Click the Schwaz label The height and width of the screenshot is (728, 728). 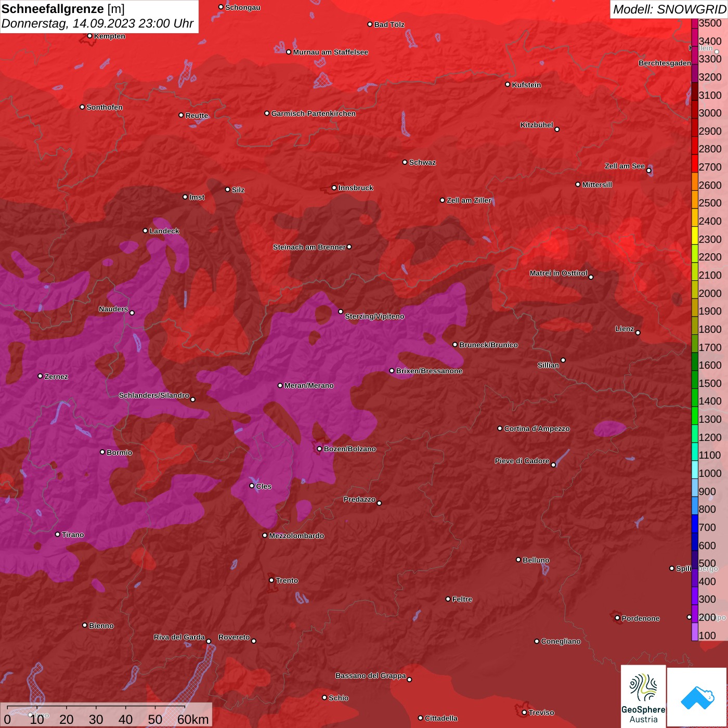(x=422, y=162)
